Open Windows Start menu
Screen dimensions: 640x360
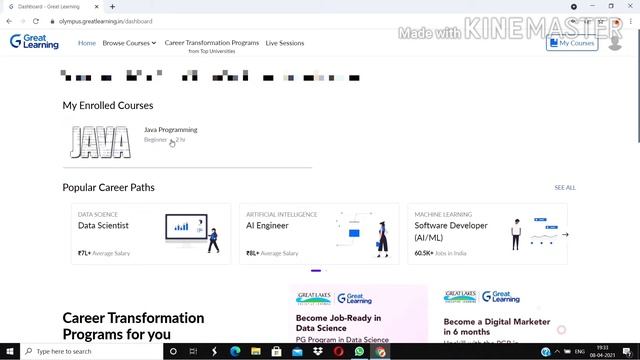click(x=10, y=351)
